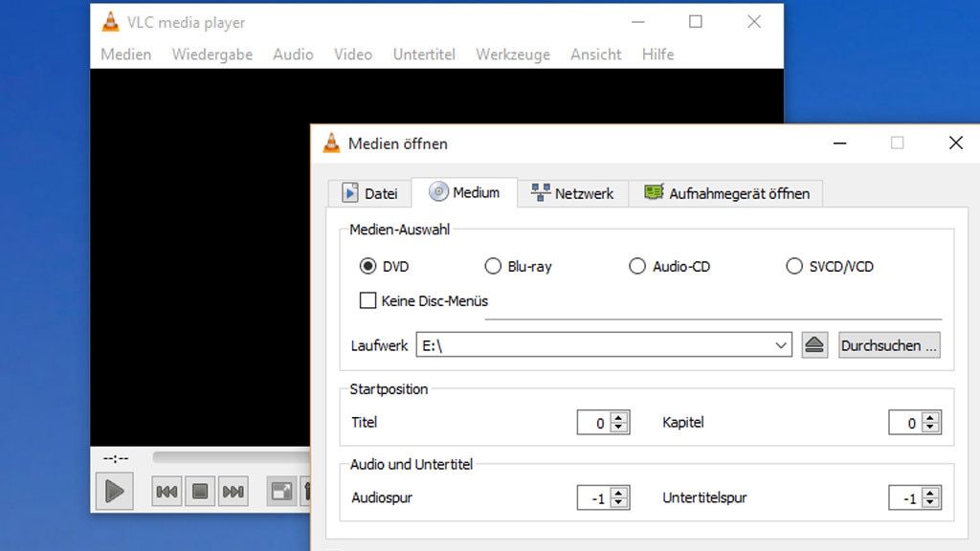The width and height of the screenshot is (980, 551).
Task: Decrease the Titel value with down arrow
Action: pyautogui.click(x=619, y=428)
